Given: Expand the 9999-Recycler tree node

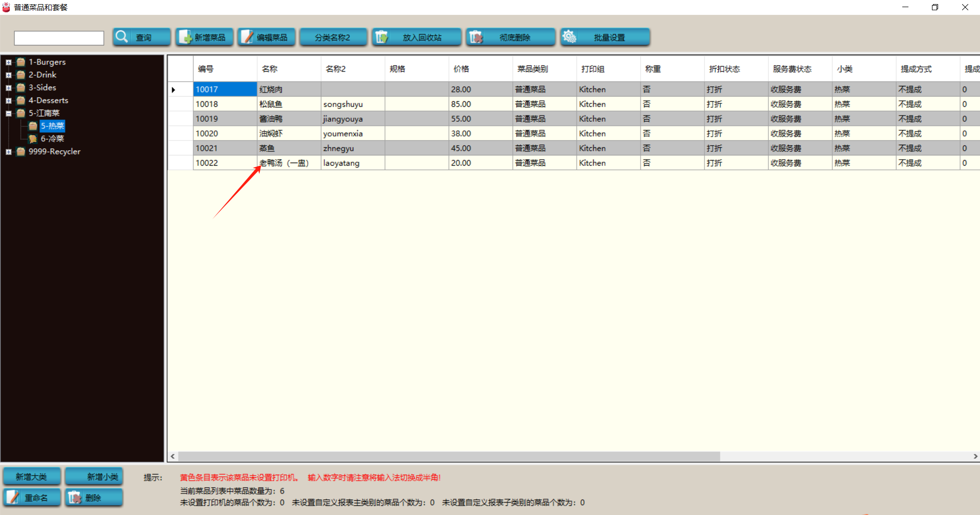Looking at the screenshot, I should [9, 152].
